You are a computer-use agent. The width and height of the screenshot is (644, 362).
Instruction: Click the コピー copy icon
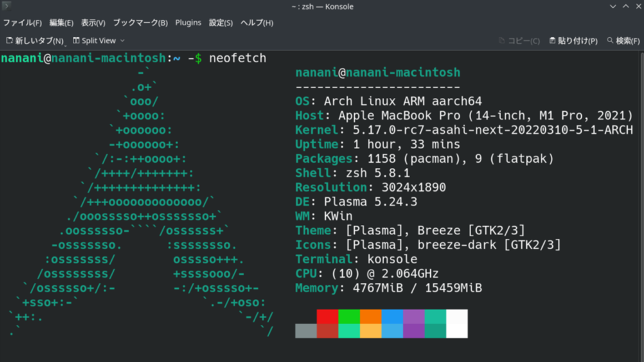(x=501, y=40)
